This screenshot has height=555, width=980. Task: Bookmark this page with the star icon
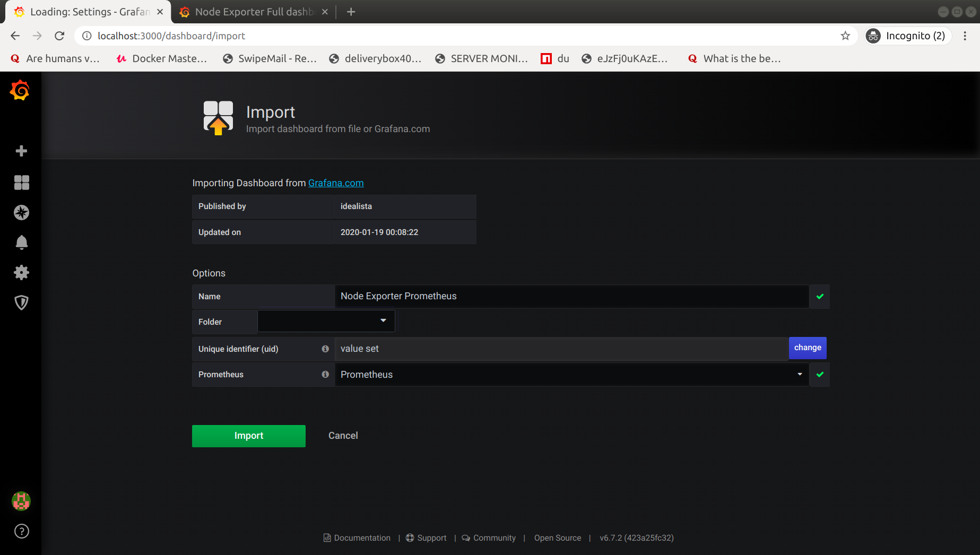pyautogui.click(x=845, y=36)
